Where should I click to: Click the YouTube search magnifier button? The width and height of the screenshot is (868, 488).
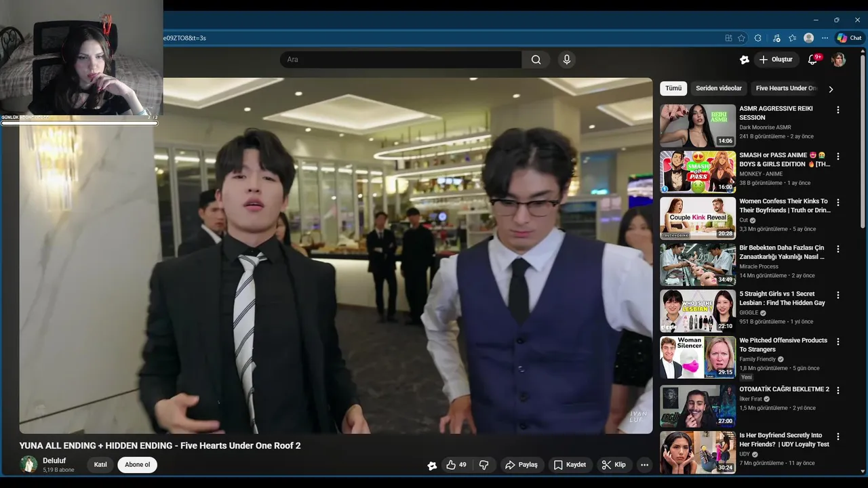[x=536, y=60]
